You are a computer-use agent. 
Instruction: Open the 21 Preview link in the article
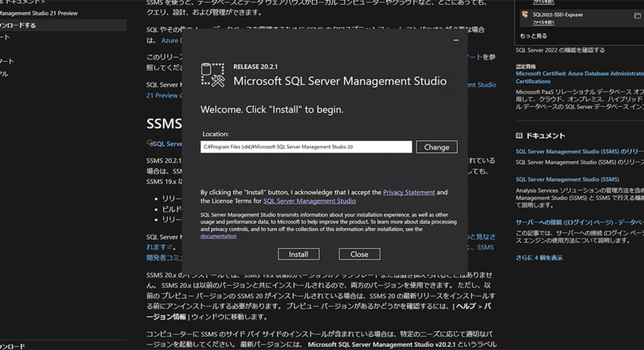click(x=164, y=95)
